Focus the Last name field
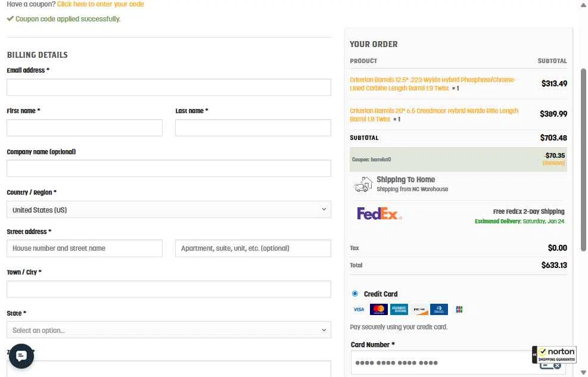 253,128
